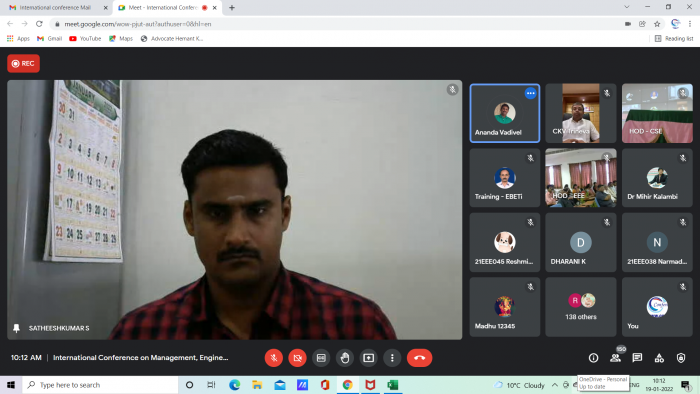Toggle closed captions button
This screenshot has height=394, width=700.
[x=321, y=358]
